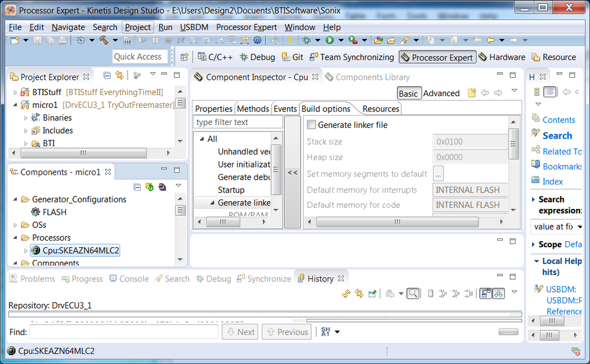Collapse Generator_Configurations folder
Image resolution: width=590 pixels, height=364 pixels.
pos(15,199)
